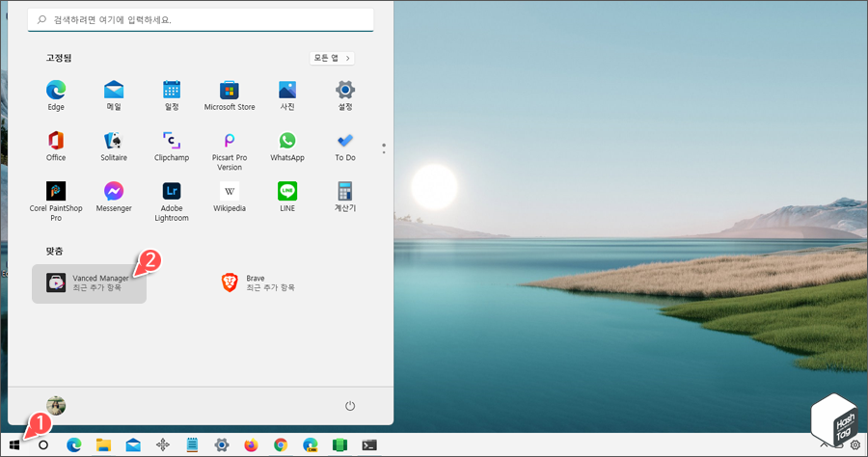Open Vanced Manager recommended item
Screen dimensions: 868x457
(x=89, y=283)
